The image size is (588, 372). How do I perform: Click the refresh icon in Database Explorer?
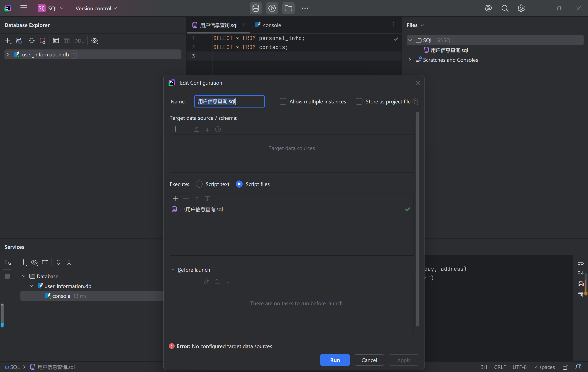tap(32, 40)
